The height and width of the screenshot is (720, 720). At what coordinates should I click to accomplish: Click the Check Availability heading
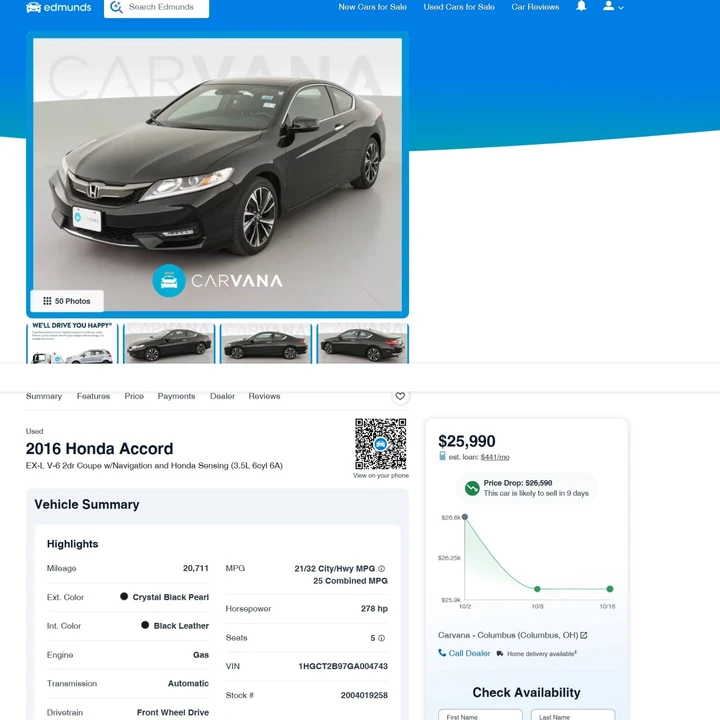point(526,692)
